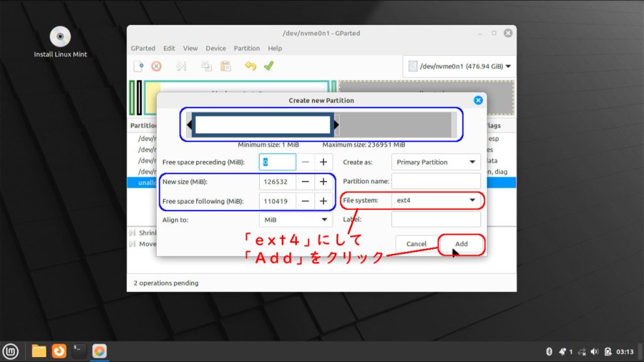Decrease Free space preceding value

pos(305,162)
